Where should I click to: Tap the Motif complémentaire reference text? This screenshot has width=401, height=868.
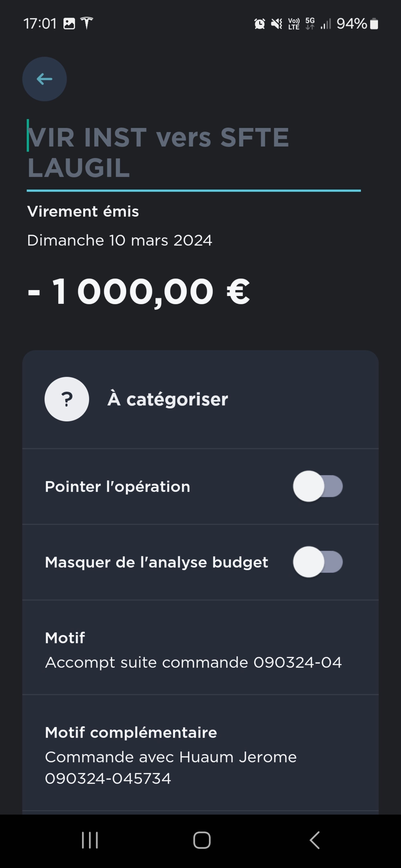point(171,768)
